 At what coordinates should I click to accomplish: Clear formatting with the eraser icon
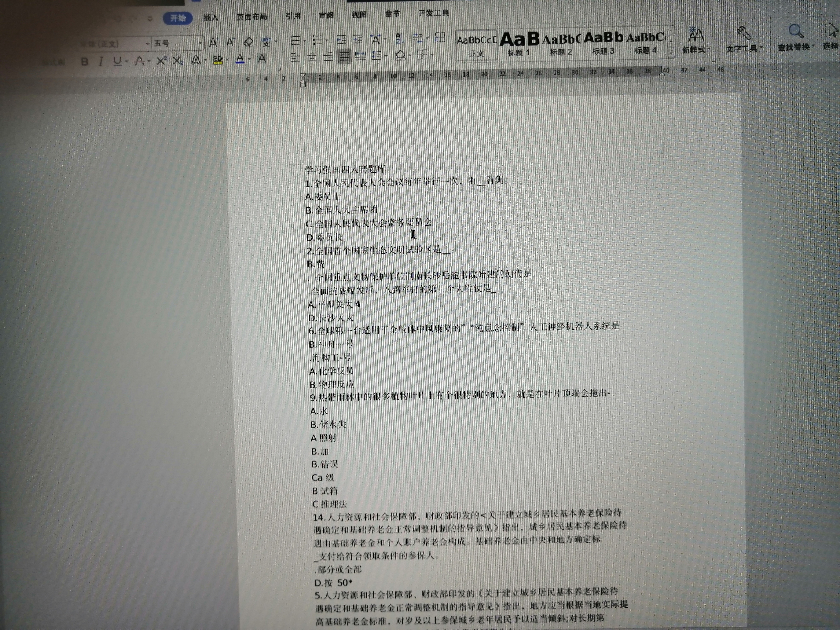248,42
